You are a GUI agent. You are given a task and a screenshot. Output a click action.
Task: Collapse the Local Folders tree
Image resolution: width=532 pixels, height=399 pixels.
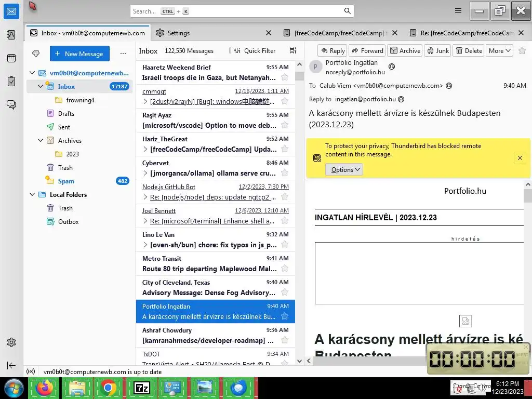[32, 194]
